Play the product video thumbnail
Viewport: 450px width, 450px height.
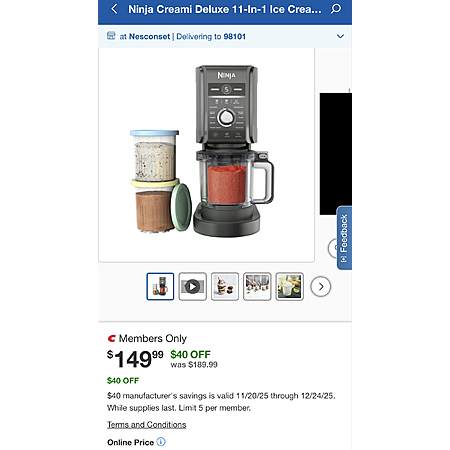coord(192,287)
